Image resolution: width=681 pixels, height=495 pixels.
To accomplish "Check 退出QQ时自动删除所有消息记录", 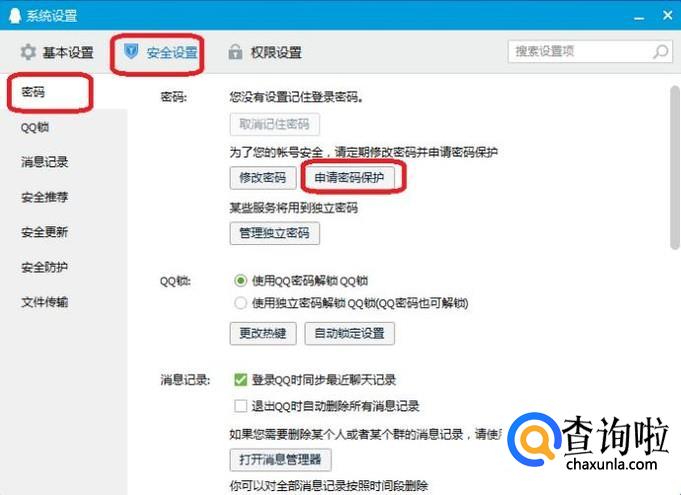I will pos(240,406).
